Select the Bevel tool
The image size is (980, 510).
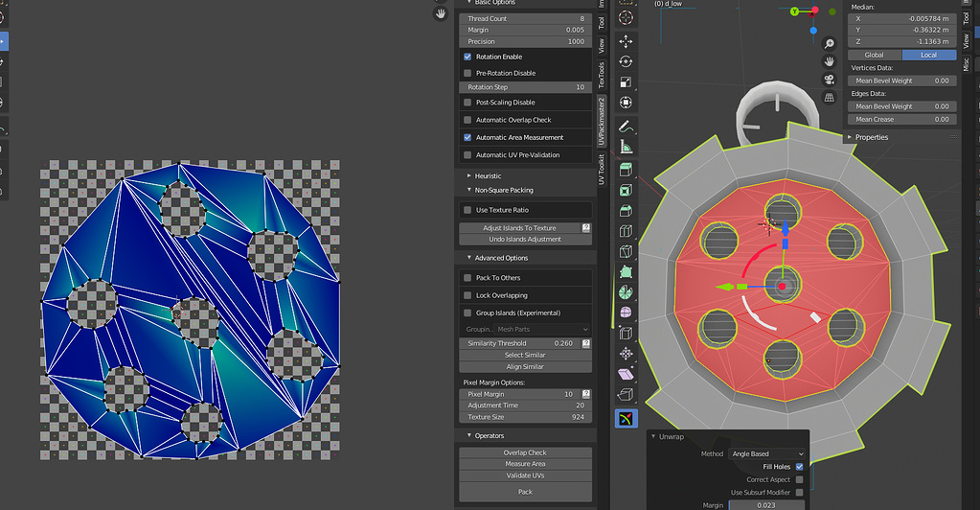point(626,210)
